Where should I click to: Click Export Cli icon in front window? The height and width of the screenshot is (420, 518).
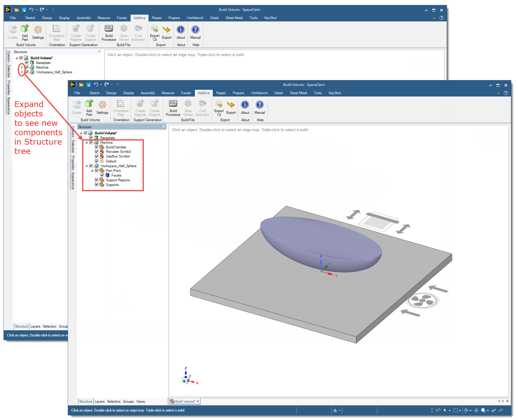point(219,104)
